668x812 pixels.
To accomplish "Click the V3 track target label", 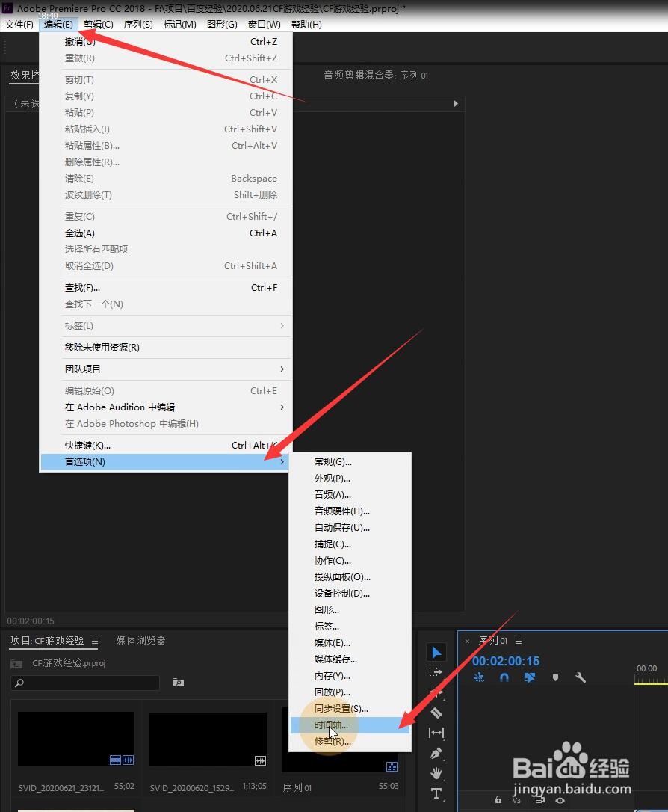I will point(516,800).
